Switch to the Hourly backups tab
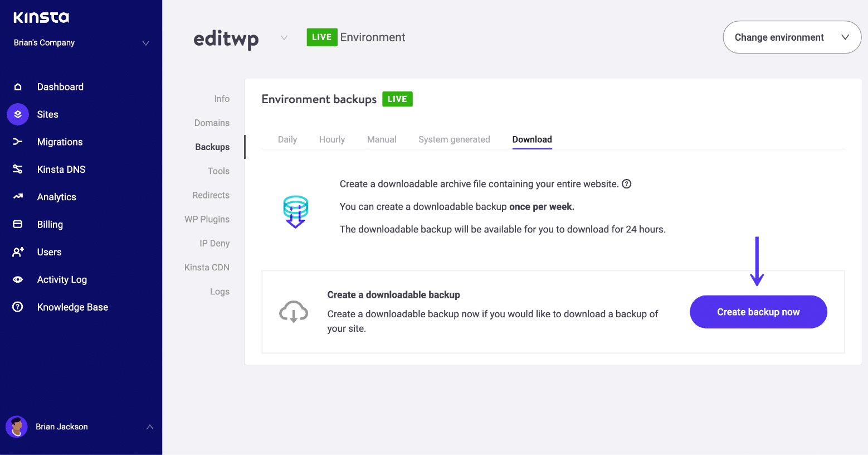The image size is (868, 455). 331,139
